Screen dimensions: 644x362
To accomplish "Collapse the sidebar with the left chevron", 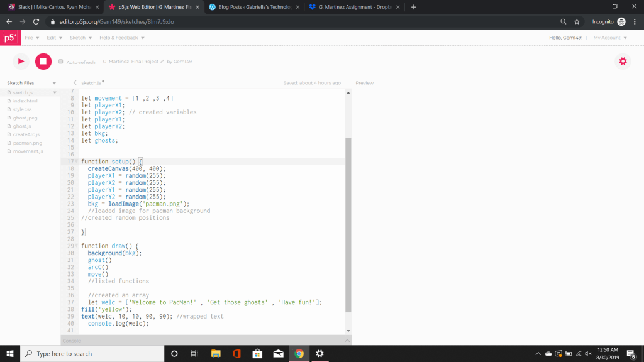I will click(75, 83).
